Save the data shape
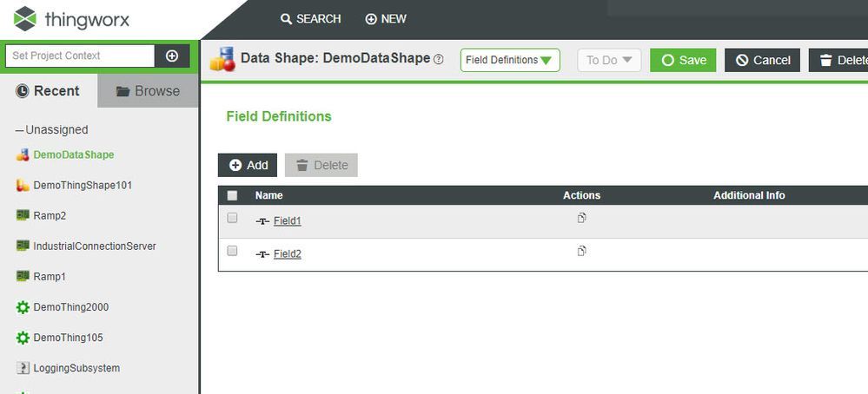The height and width of the screenshot is (394, 868). tap(683, 60)
